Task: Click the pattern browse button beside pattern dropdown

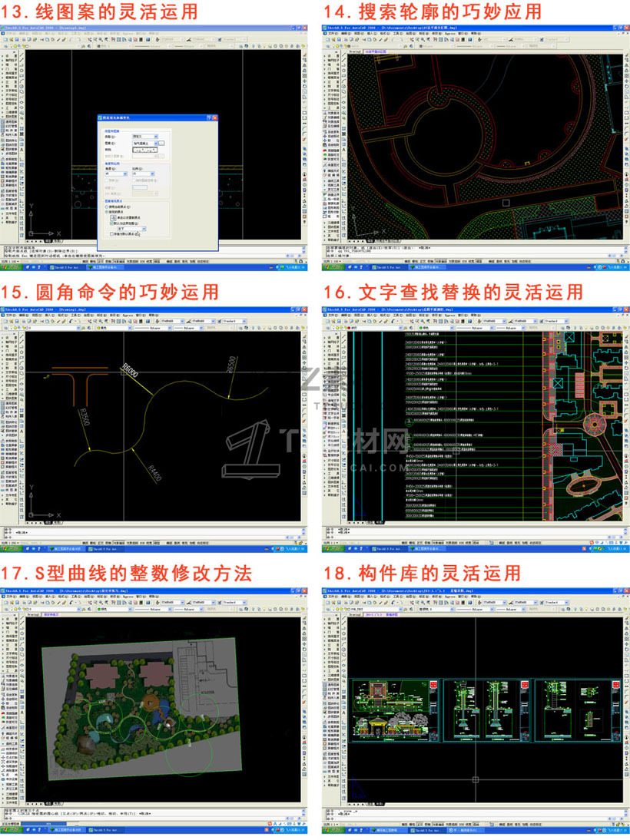Action: pos(161,143)
